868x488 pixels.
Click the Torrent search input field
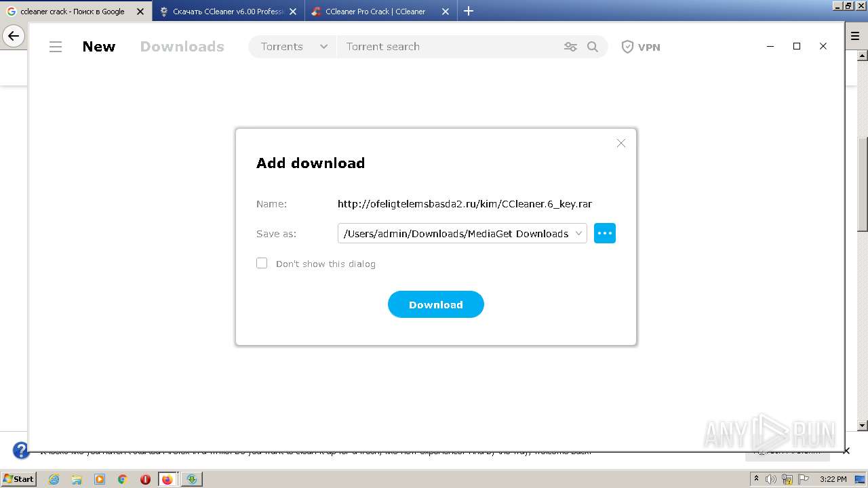pos(451,47)
